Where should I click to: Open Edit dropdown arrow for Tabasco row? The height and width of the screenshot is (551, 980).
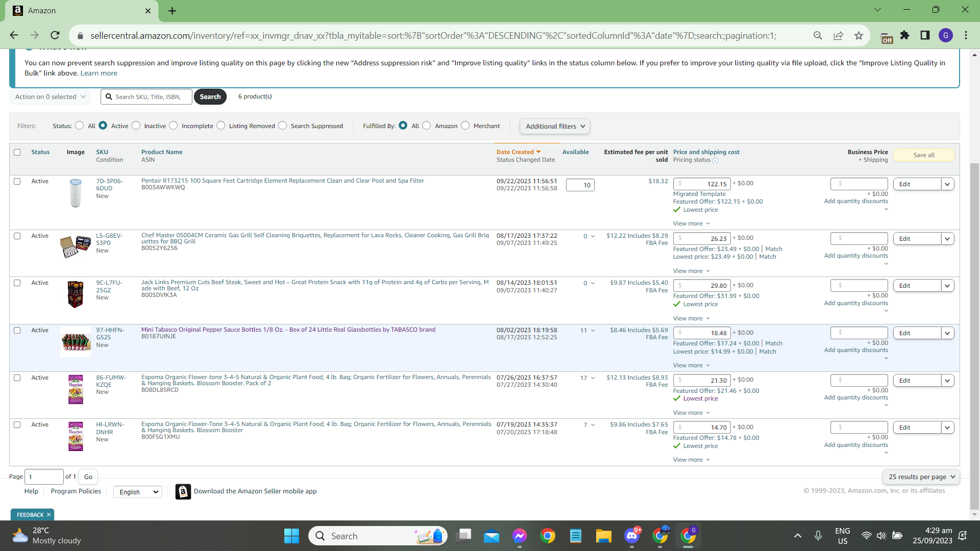948,333
